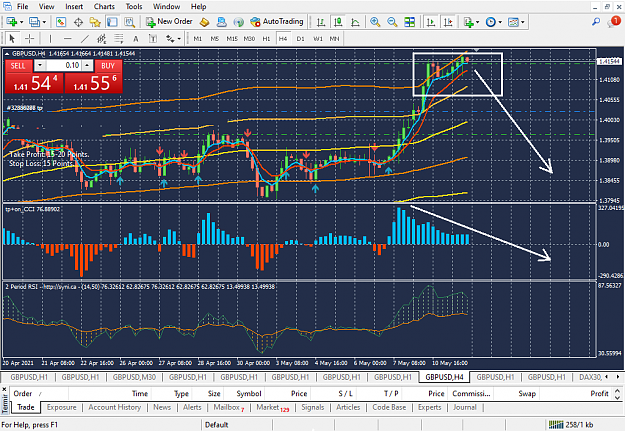Screen dimensions: 625x431
Task: Click the 0.10 volume input field
Action: tap(64, 65)
